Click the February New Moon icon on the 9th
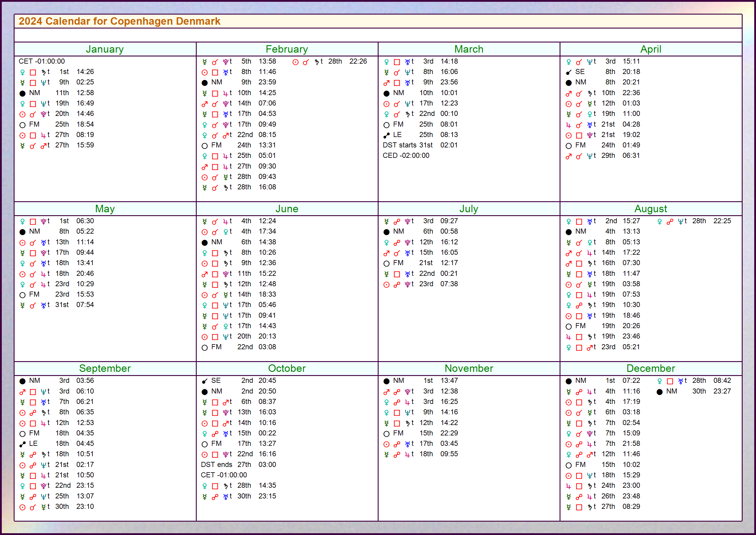This screenshot has height=535, width=756. pos(204,83)
